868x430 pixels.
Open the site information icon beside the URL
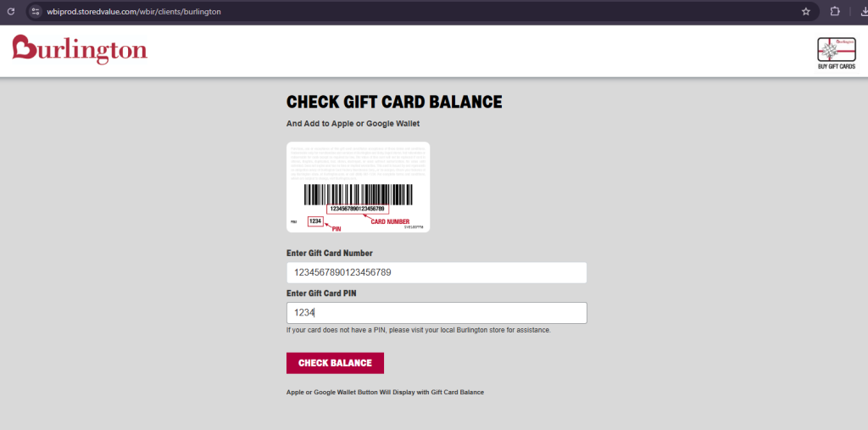[x=36, y=11]
